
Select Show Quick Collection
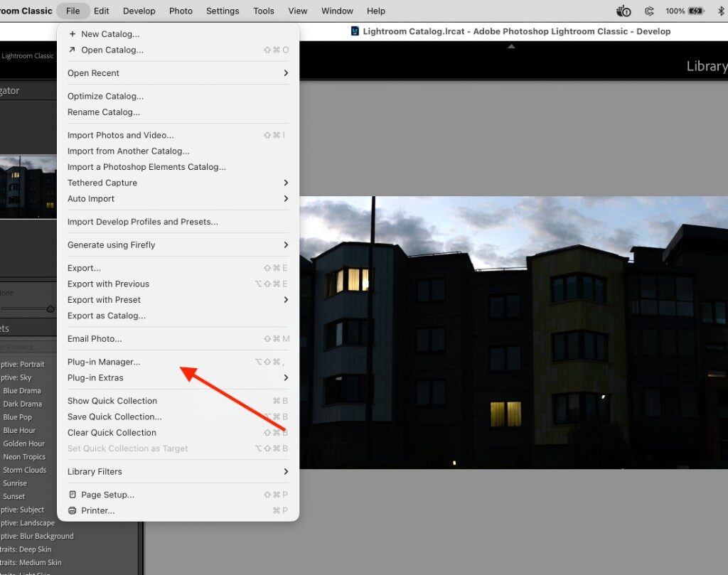178,400
